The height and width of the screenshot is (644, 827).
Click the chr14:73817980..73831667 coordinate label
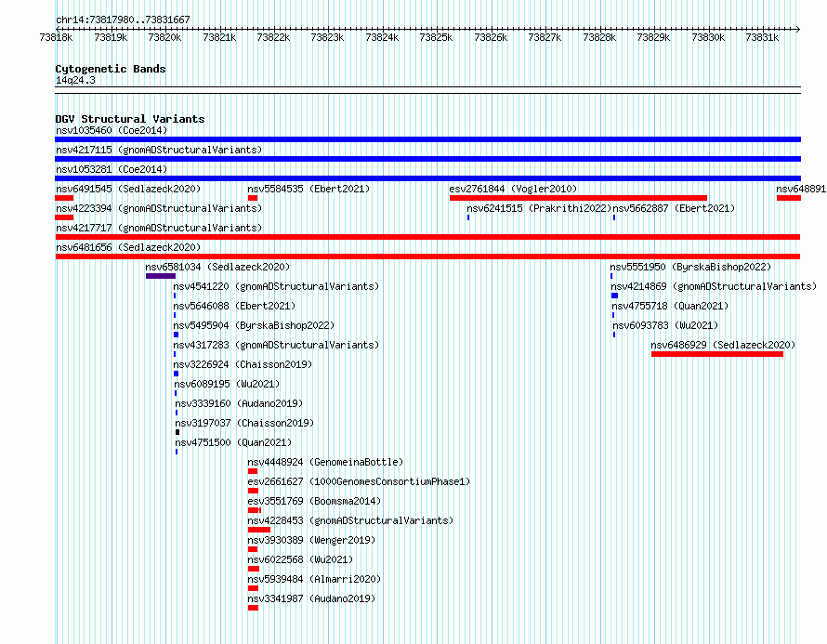pyautogui.click(x=123, y=20)
